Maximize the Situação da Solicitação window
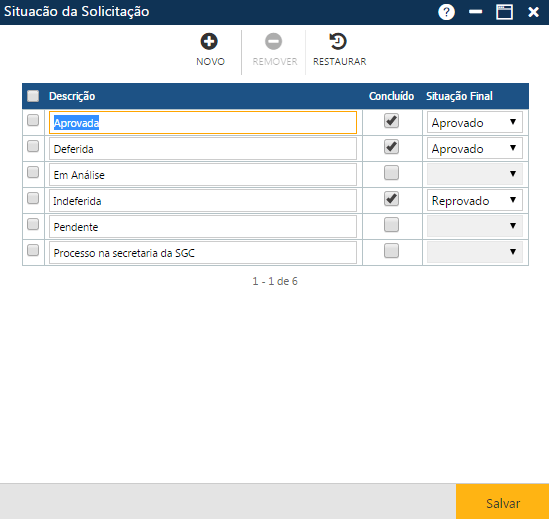Image resolution: width=550 pixels, height=519 pixels. (x=504, y=12)
